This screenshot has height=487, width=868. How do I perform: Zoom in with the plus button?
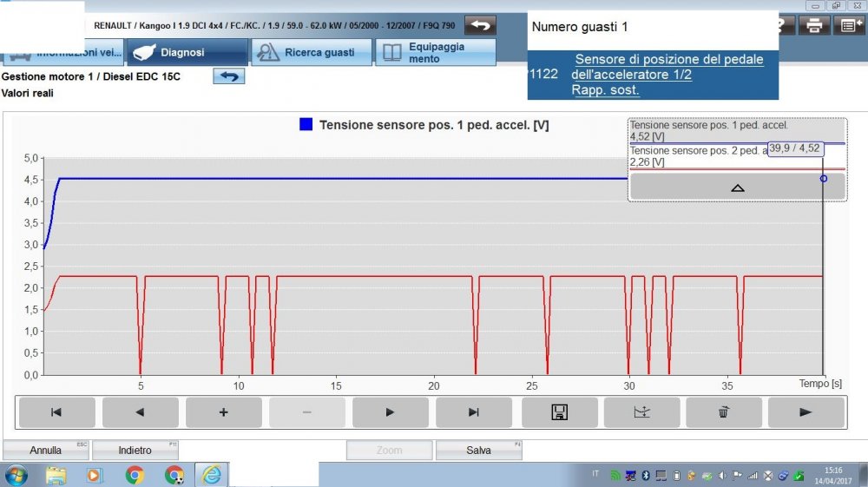click(223, 412)
